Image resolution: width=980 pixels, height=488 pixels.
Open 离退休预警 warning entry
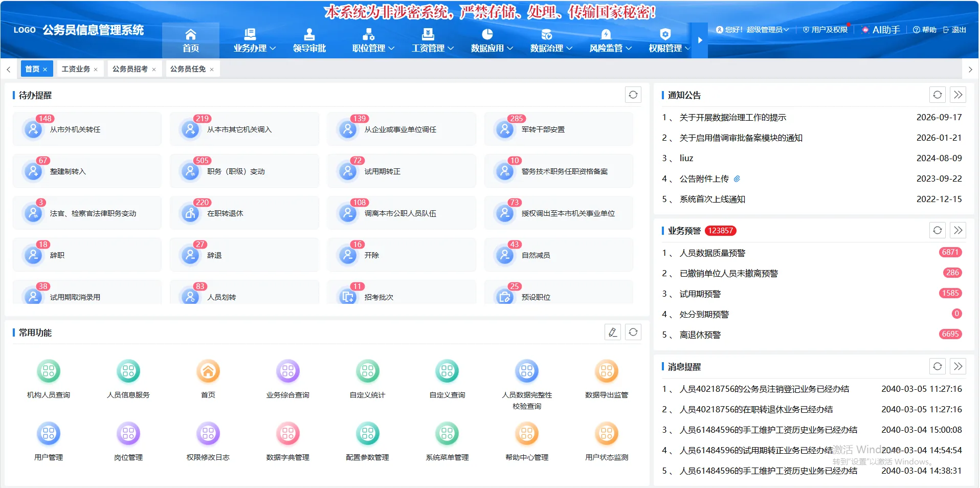(812, 335)
